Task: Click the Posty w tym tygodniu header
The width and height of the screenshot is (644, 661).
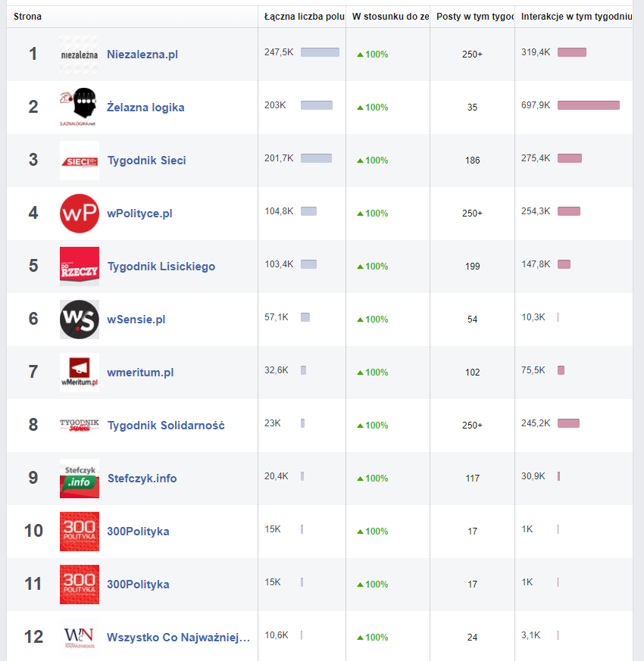Action: pos(475,17)
